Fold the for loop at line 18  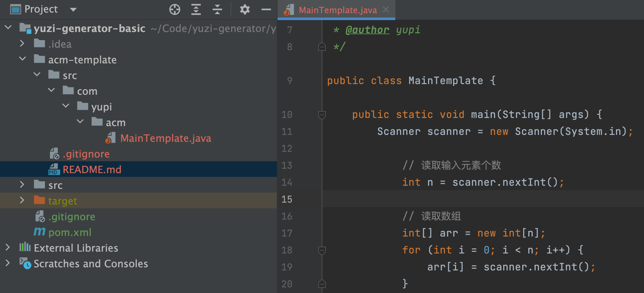click(x=322, y=250)
